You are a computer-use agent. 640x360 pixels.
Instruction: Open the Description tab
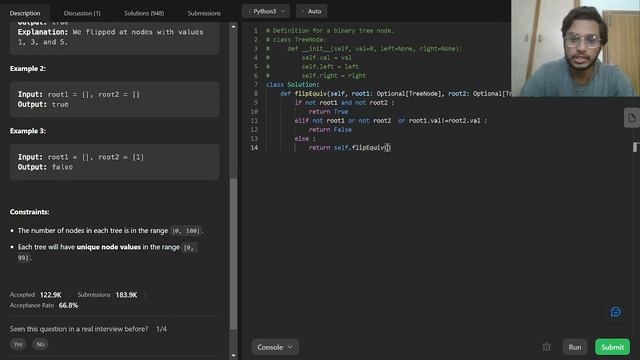tap(25, 13)
